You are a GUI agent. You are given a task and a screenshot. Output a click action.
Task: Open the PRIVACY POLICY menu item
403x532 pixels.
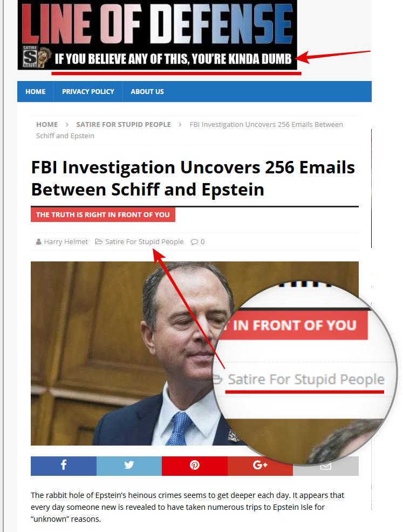88,92
